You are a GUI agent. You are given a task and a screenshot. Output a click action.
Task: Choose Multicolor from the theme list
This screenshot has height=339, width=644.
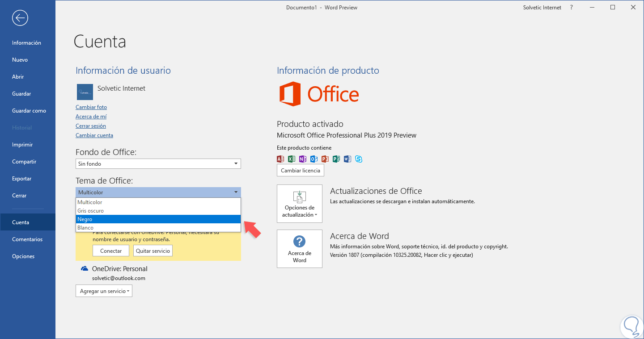(158, 202)
